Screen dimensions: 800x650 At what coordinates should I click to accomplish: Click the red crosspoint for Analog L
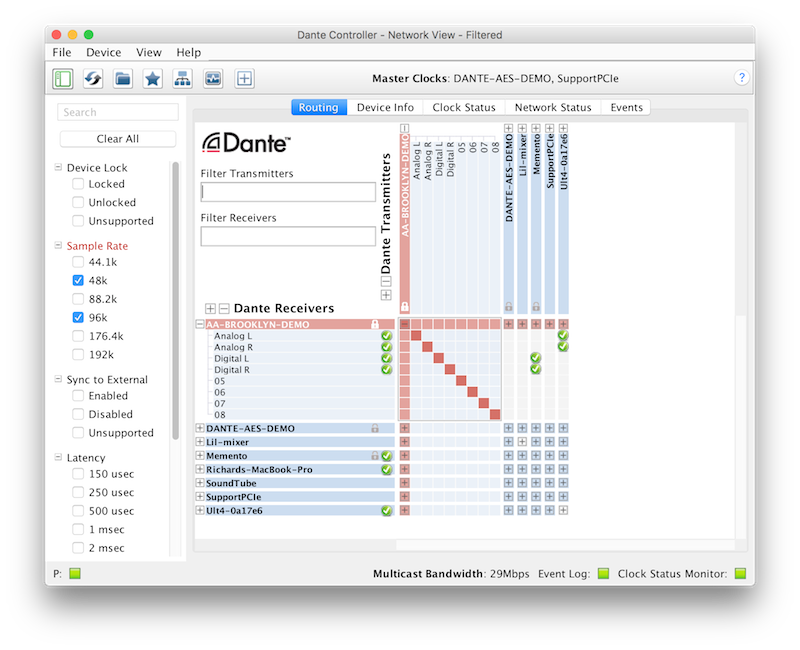click(416, 335)
